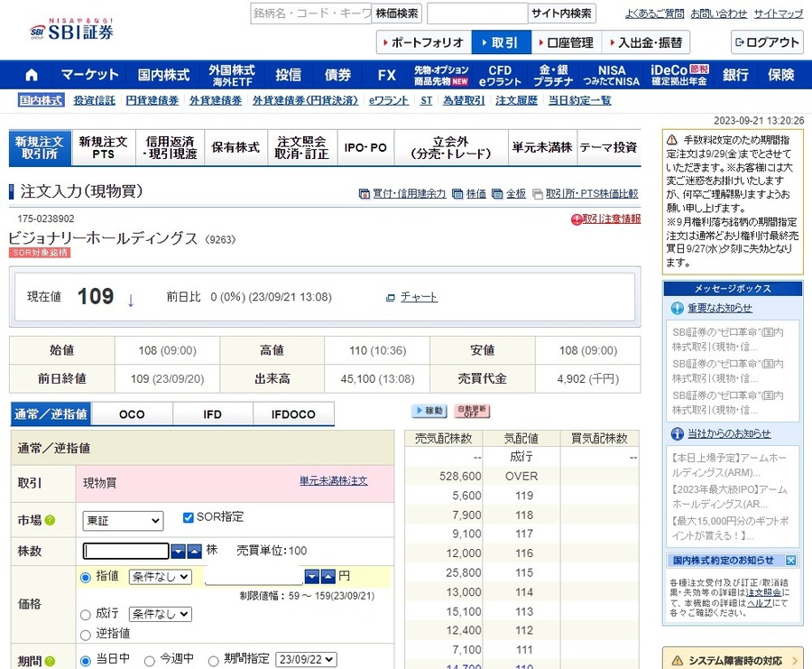Image resolution: width=812 pixels, height=669 pixels.
Task: Open the 東証 market dropdown
Action: (122, 520)
